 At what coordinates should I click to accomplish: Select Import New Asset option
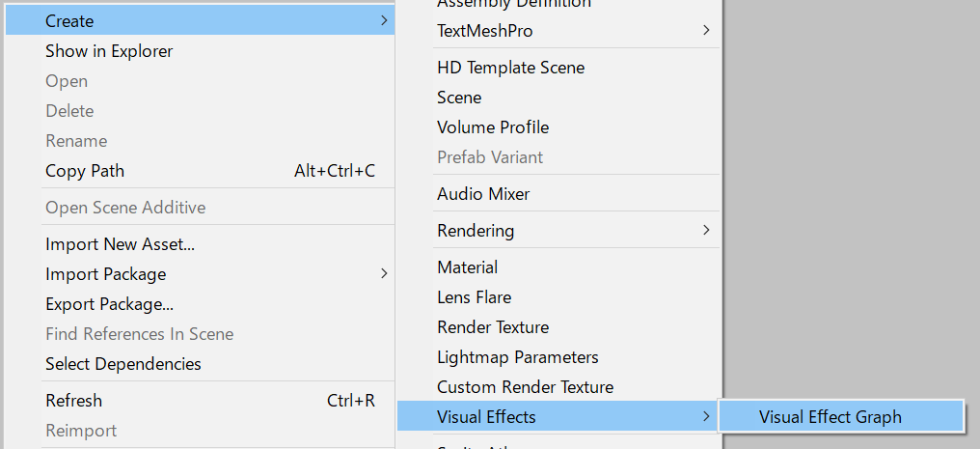tap(121, 244)
